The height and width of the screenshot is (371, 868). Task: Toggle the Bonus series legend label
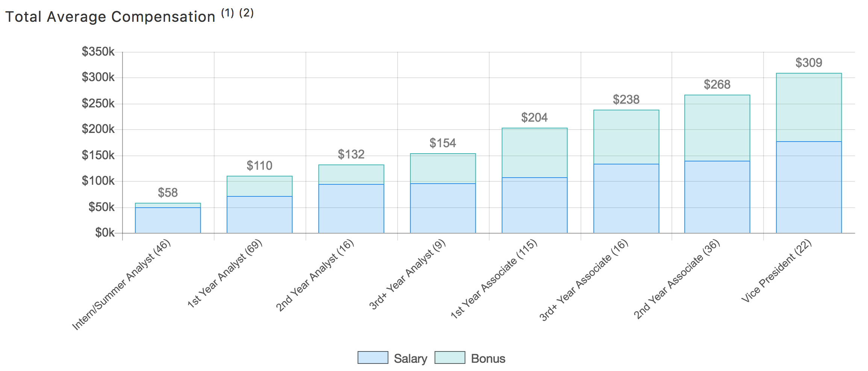tap(488, 359)
